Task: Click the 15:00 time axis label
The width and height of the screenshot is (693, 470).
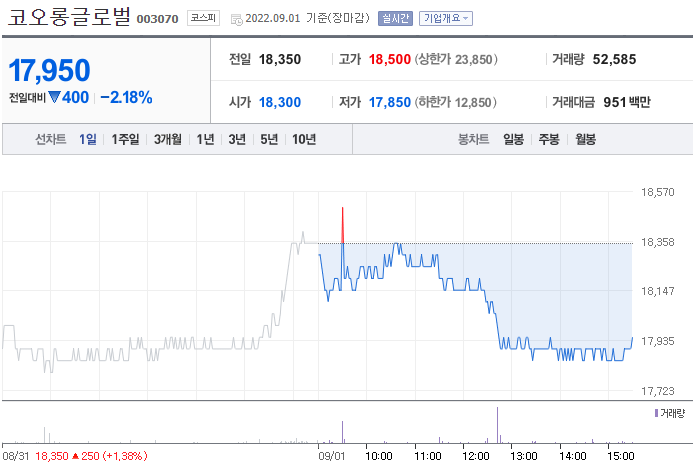Action: (x=621, y=456)
